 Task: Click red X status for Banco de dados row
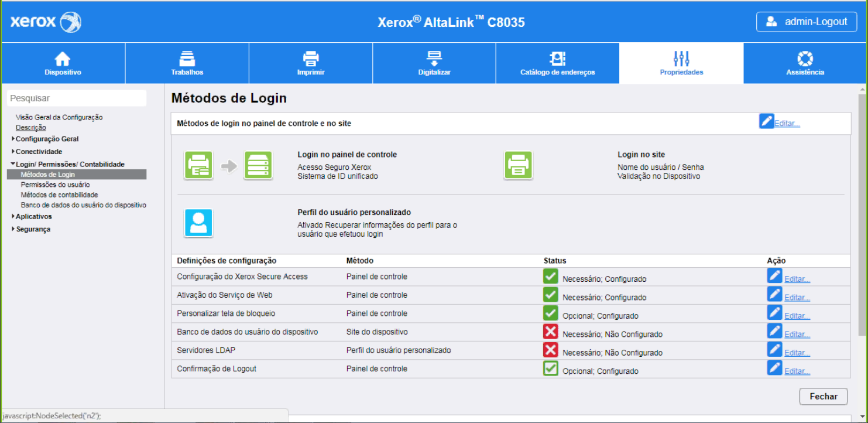550,332
